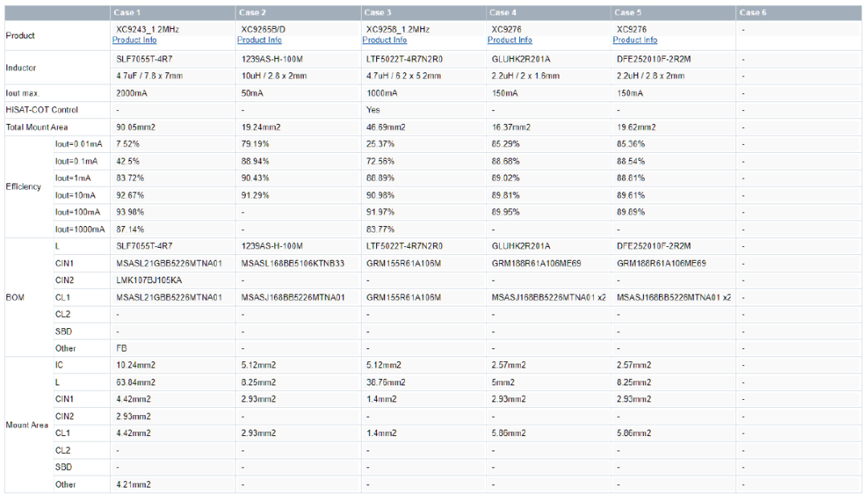Click total mount area 19.24mm2
The image size is (868, 502).
[x=260, y=127]
